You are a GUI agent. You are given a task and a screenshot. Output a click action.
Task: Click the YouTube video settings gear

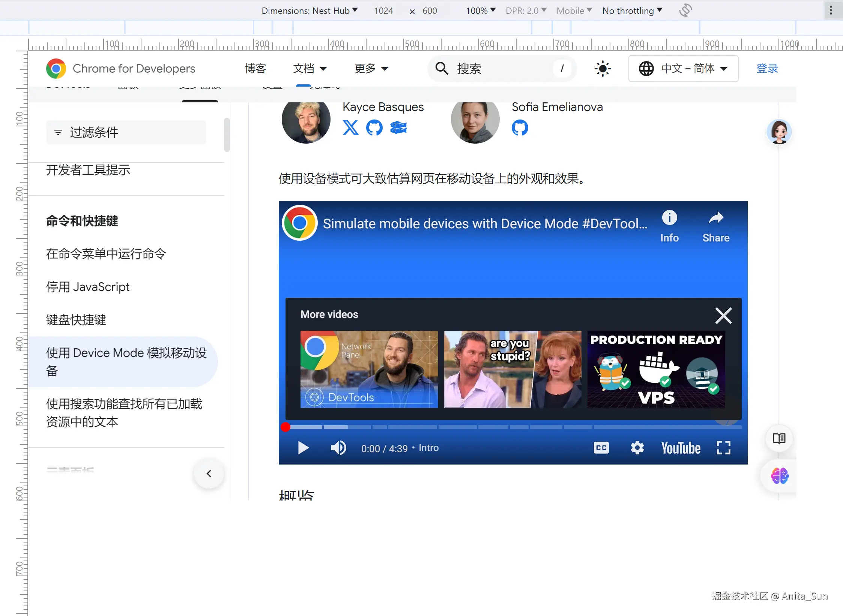coord(637,448)
